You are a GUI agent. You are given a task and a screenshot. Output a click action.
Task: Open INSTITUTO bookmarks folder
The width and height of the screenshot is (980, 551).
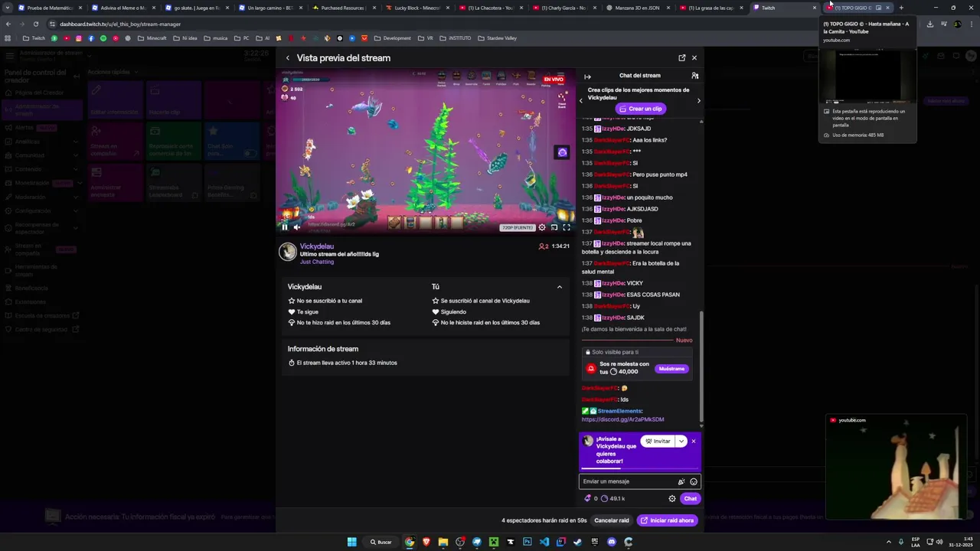(456, 38)
